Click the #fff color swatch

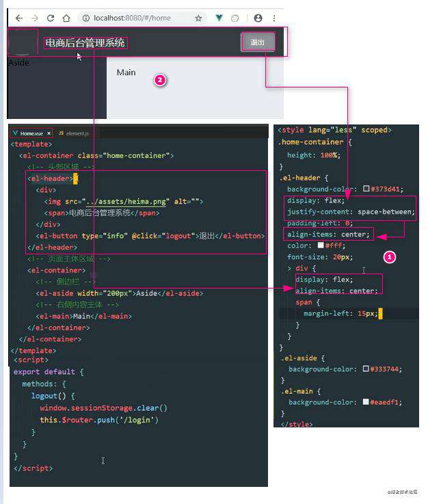[x=321, y=246]
